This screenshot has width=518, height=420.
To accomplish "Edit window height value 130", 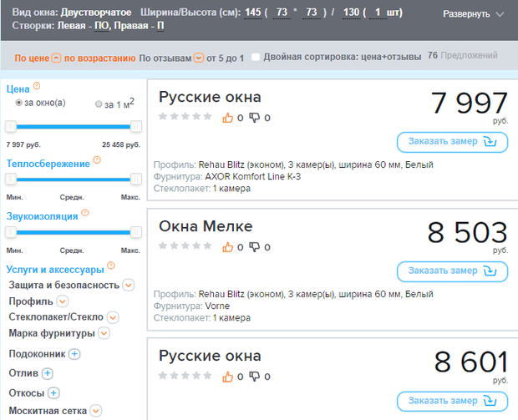I will pyautogui.click(x=351, y=13).
